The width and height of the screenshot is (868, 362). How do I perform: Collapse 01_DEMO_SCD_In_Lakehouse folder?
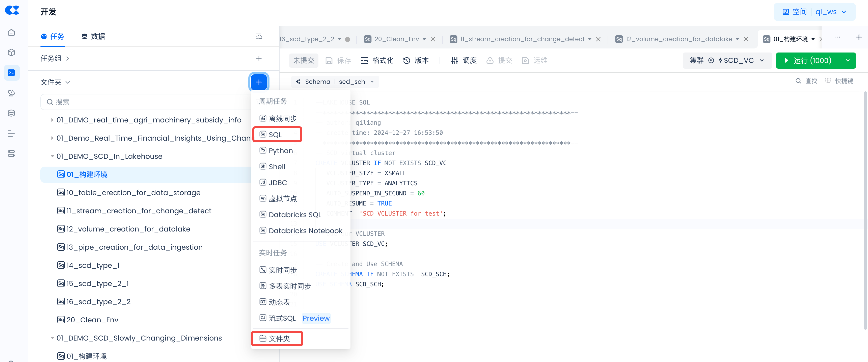[52, 157]
